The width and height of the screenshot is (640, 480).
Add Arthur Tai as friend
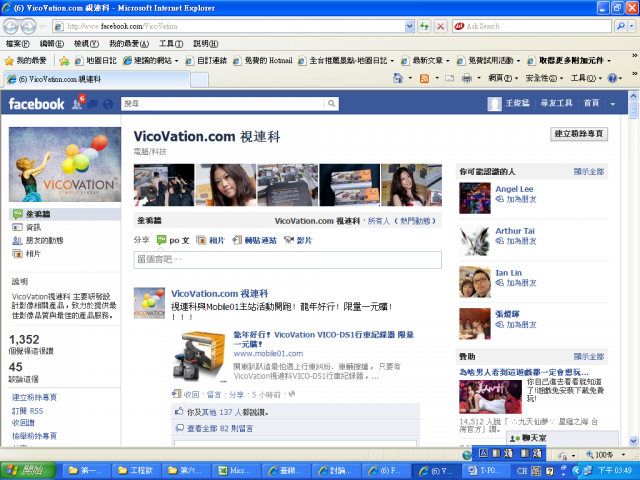click(521, 241)
